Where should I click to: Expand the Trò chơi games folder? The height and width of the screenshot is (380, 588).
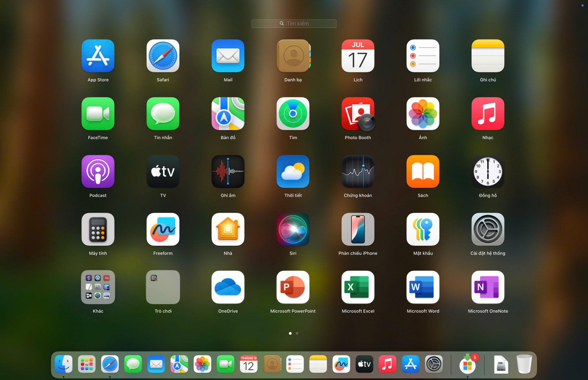[x=163, y=287]
